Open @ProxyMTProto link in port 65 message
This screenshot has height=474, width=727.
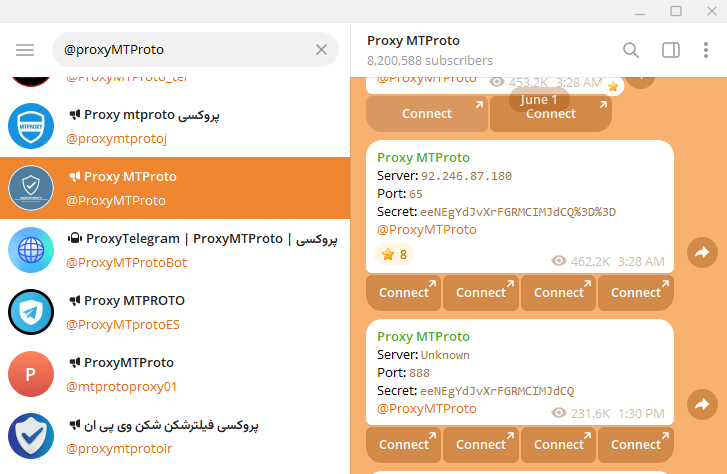point(427,230)
